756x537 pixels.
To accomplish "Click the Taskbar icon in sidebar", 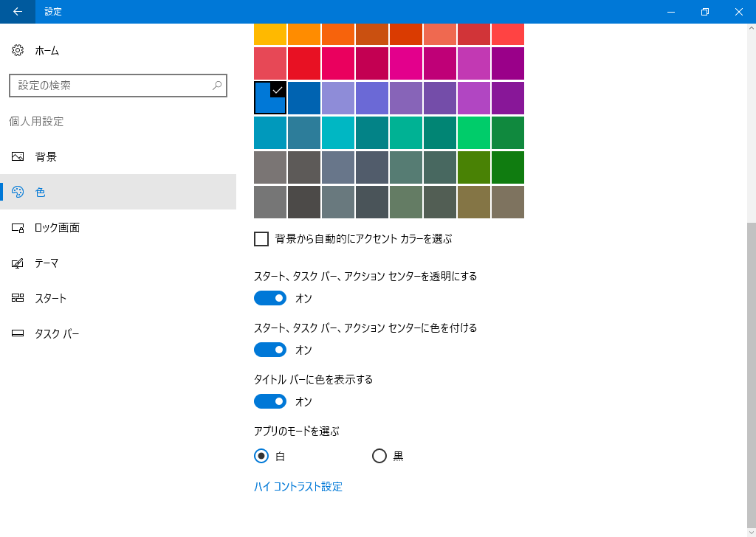I will pos(18,334).
